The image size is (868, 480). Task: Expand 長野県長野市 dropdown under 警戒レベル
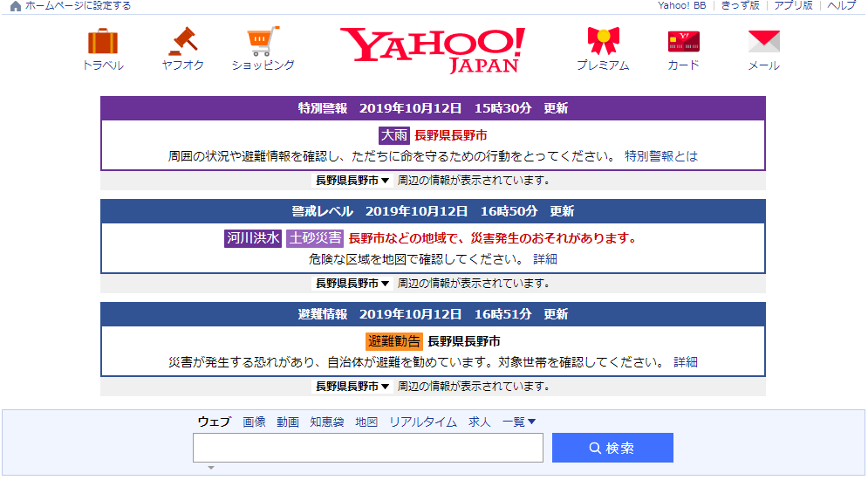pyautogui.click(x=352, y=284)
